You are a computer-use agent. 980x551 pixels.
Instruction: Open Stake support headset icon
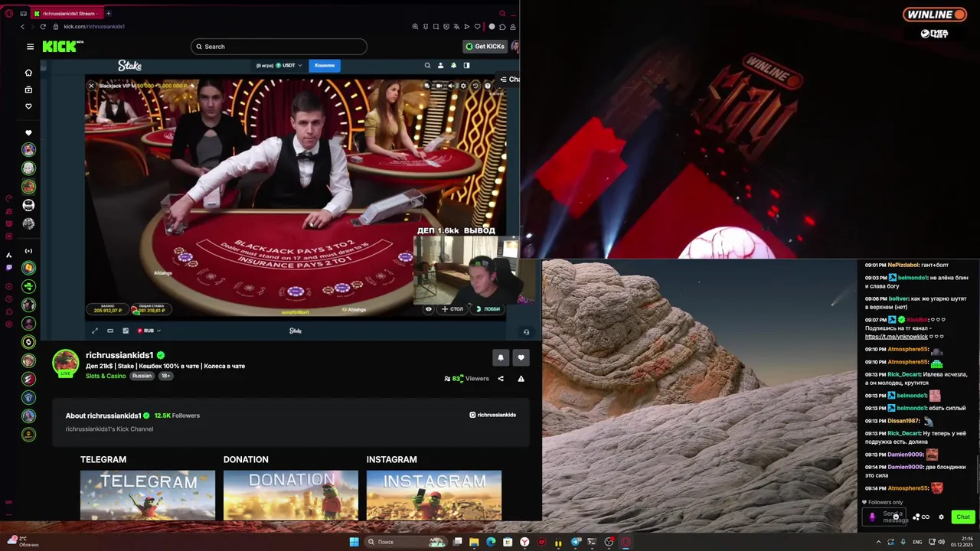click(x=526, y=332)
